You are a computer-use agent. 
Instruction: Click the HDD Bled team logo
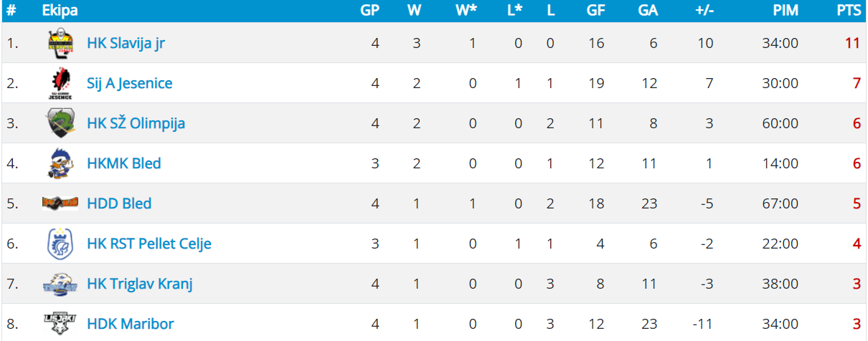(x=60, y=203)
